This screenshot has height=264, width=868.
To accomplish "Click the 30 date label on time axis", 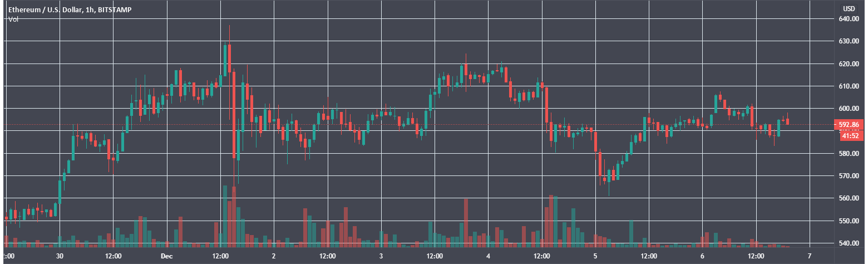I will click(x=60, y=256).
